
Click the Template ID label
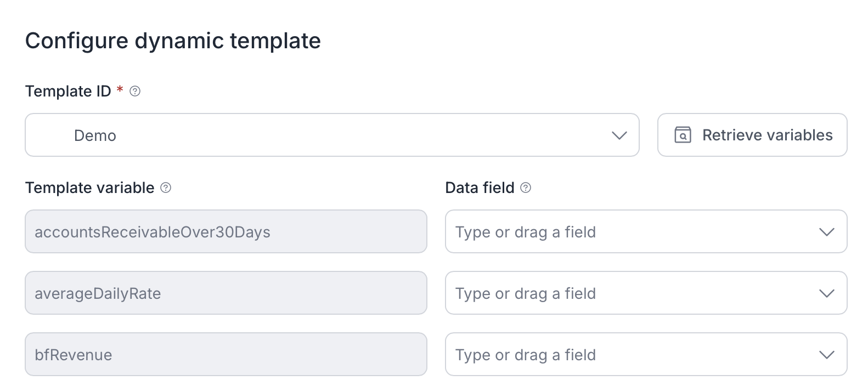[68, 91]
